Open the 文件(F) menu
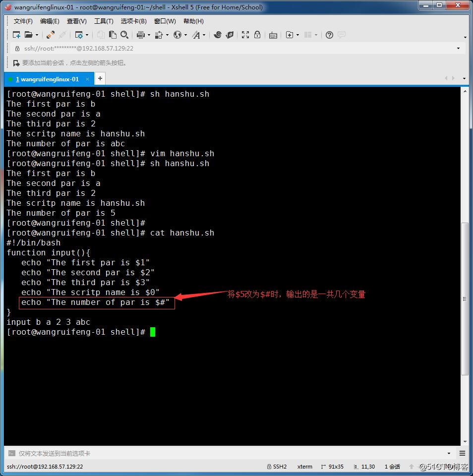Viewport: 473px width, 476px height. [x=23, y=21]
